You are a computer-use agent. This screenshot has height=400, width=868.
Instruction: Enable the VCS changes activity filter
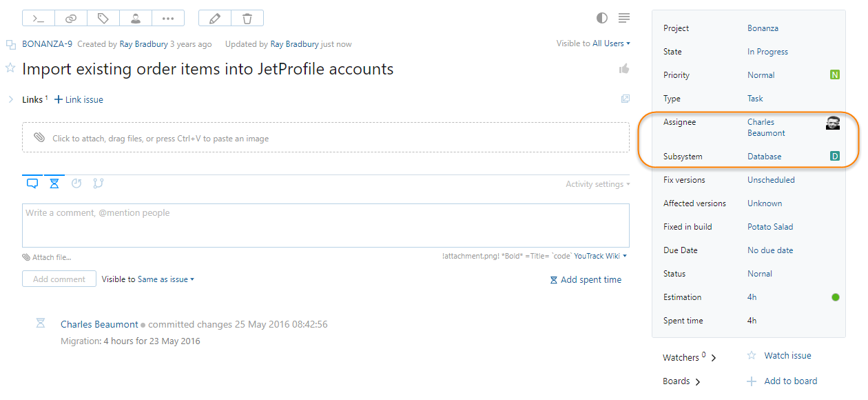pyautogui.click(x=99, y=183)
